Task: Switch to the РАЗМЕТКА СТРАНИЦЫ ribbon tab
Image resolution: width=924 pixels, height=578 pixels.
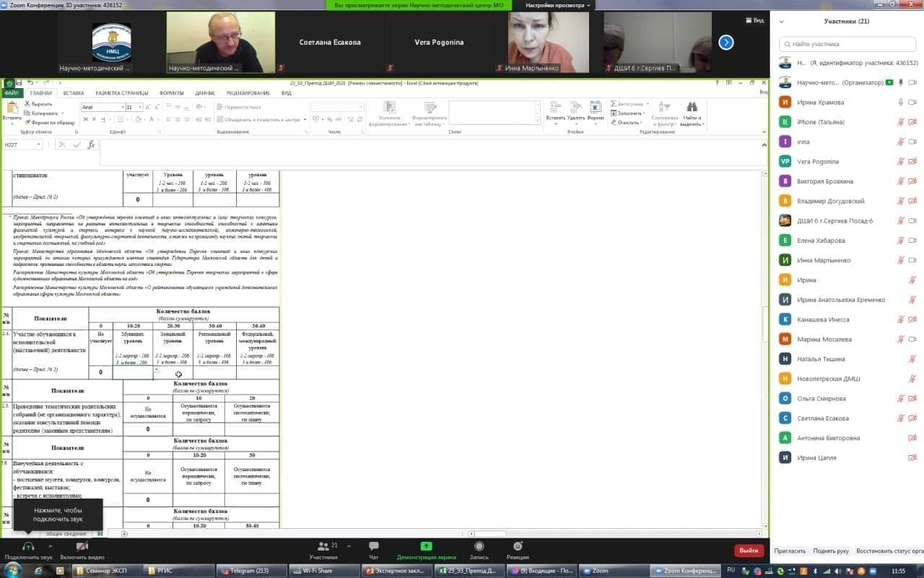Action: (x=122, y=93)
